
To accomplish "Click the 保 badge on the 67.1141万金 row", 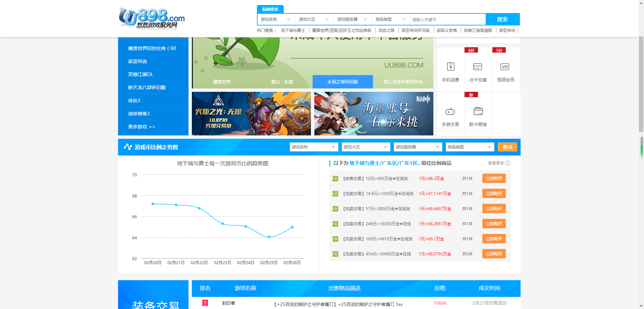I will pos(335,194).
